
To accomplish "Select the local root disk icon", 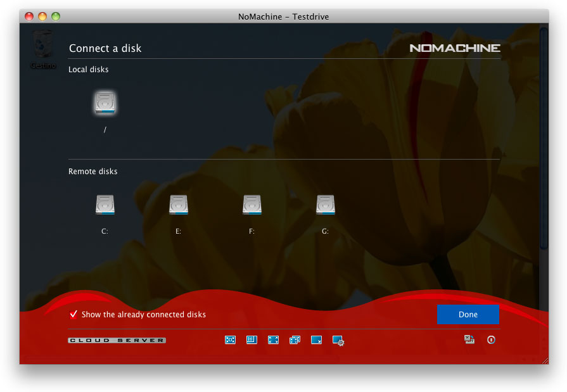I will 105,104.
